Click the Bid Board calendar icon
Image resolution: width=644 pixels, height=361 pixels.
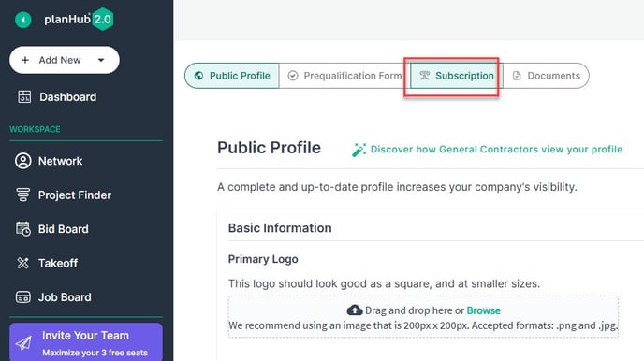(23, 229)
